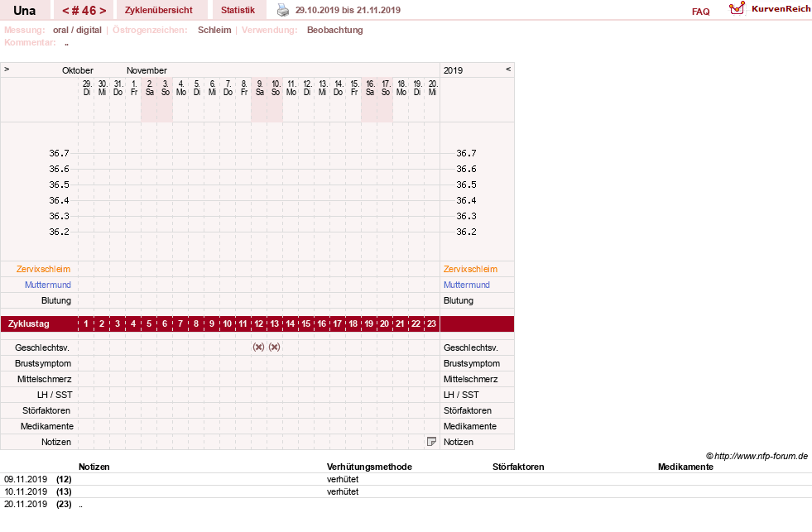Select cycle day 23 in the Zyklustag bar
Viewport: 812px width, 532px height.
click(431, 324)
